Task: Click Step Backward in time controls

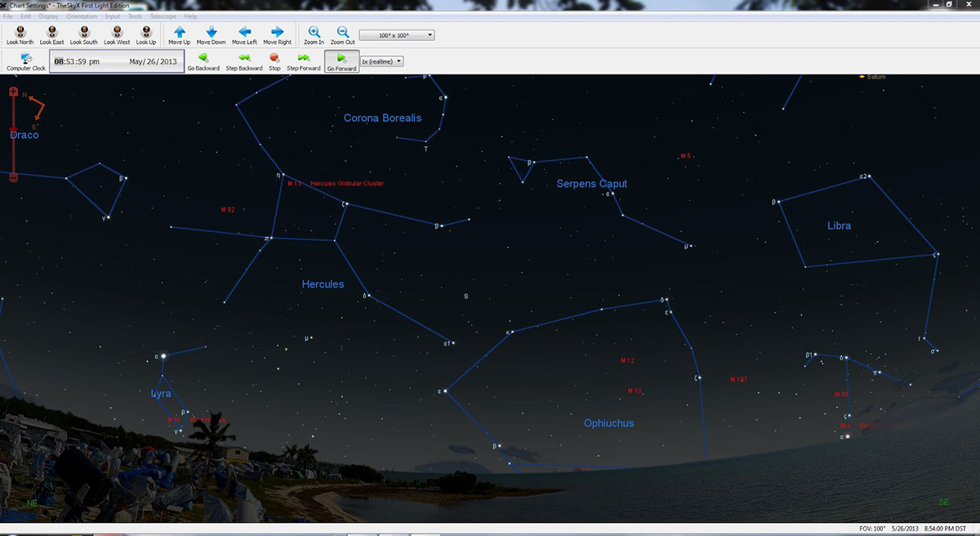Action: [243, 61]
